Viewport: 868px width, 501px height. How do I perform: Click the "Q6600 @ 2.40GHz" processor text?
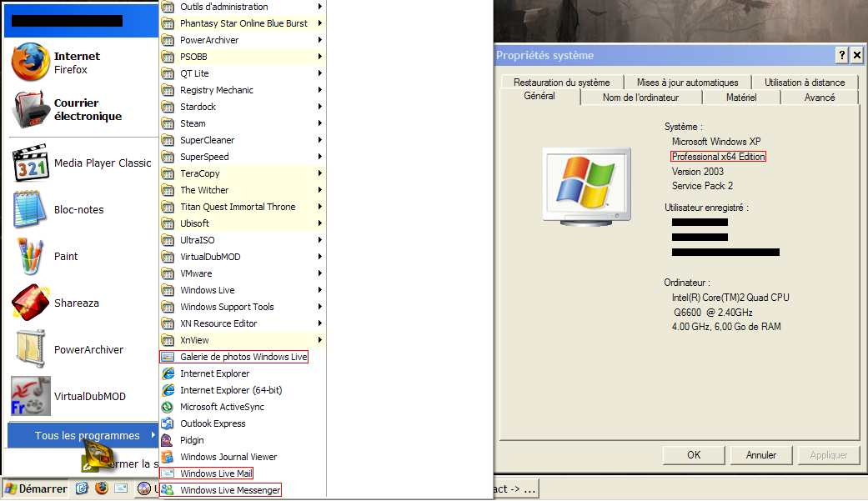click(x=713, y=313)
